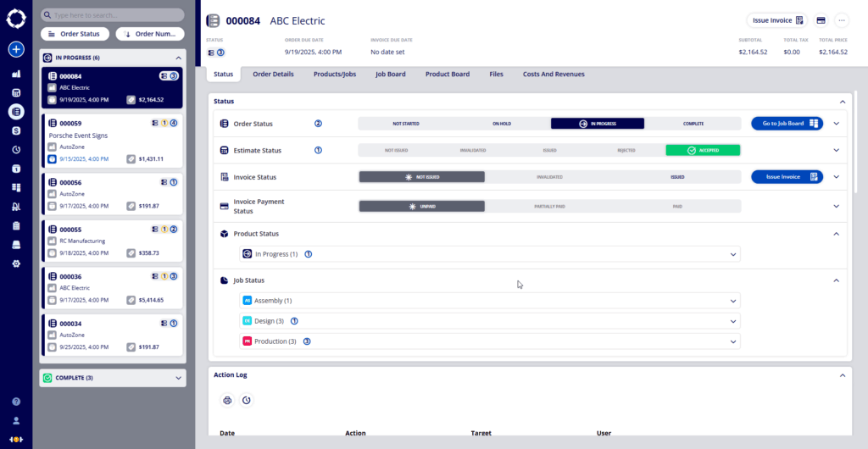Click the payment card icon in header
Image resolution: width=868 pixels, height=449 pixels.
point(821,20)
